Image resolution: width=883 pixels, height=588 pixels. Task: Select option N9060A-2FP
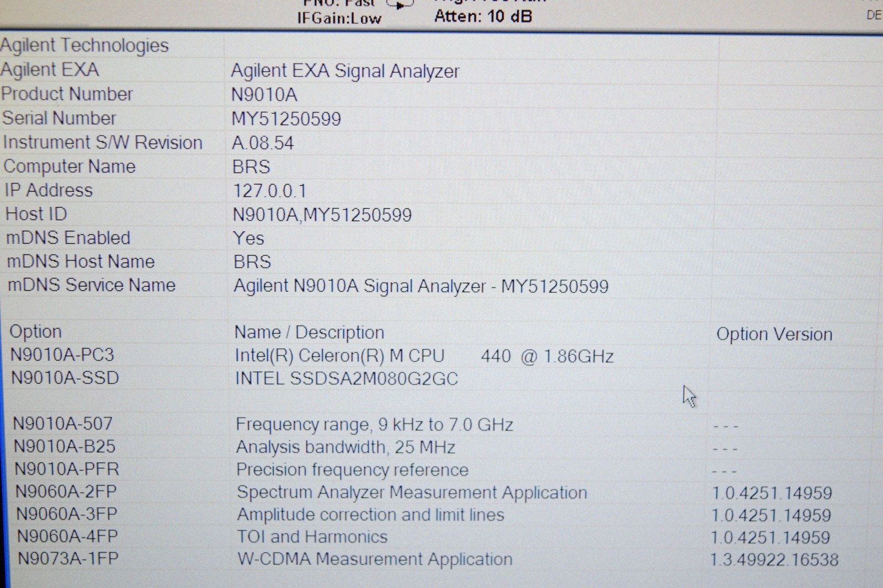(x=66, y=491)
